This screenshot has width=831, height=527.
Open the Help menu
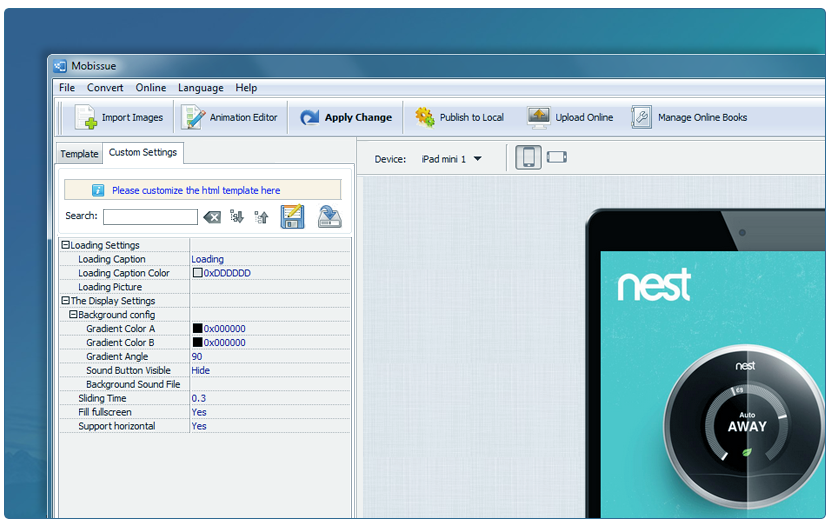[246, 87]
